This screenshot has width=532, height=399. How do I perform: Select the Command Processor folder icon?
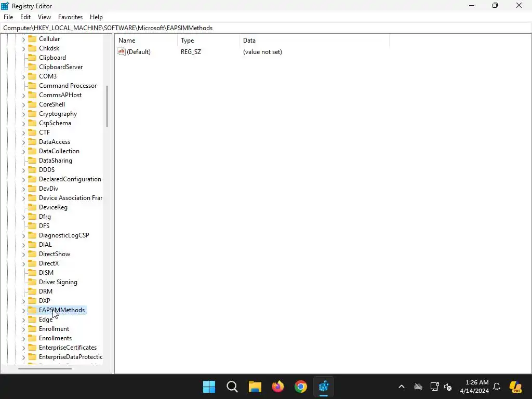(x=32, y=86)
